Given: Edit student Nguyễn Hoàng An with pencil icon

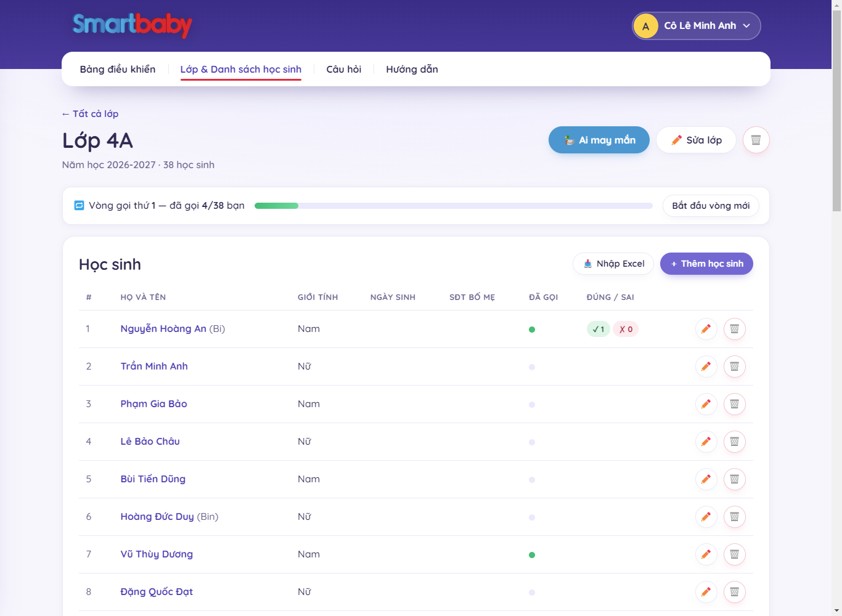Looking at the screenshot, I should [706, 329].
